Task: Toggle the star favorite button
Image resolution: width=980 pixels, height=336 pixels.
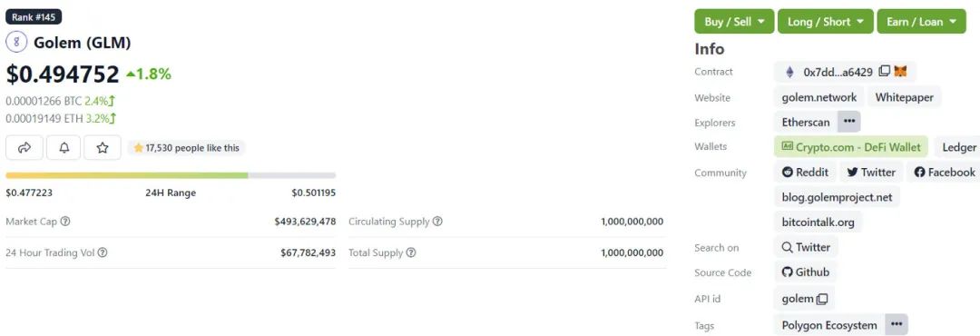Action: point(103,148)
